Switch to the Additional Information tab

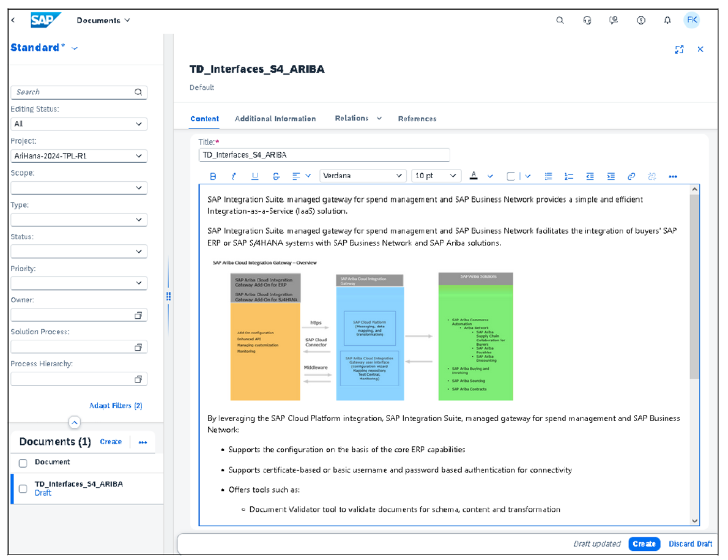[x=275, y=119]
